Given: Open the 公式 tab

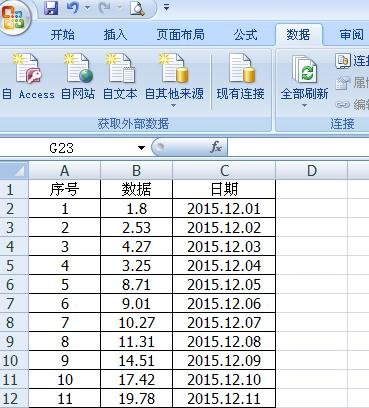Looking at the screenshot, I should tap(245, 35).
